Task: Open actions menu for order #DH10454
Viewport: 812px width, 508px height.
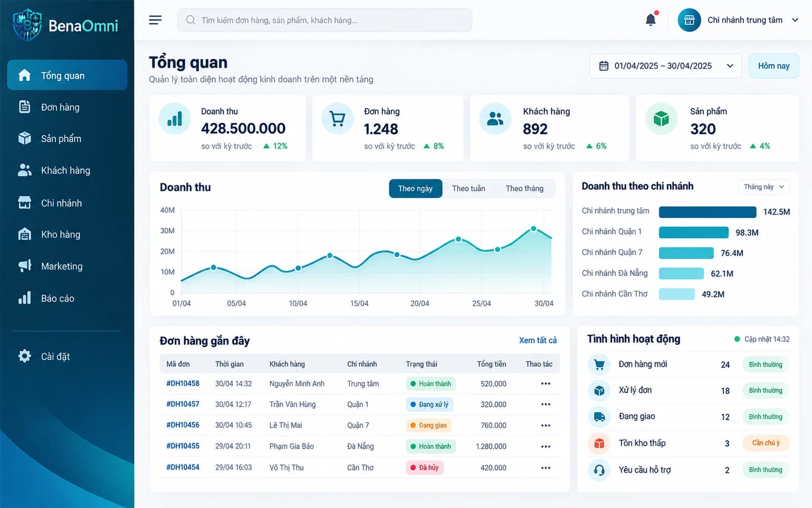Action: pos(546,468)
